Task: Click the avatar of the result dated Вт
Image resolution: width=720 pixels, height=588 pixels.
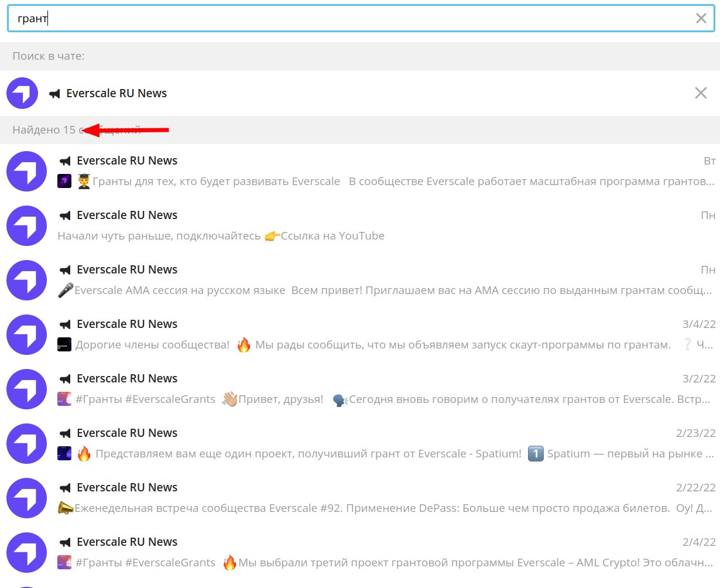Action: click(26, 171)
